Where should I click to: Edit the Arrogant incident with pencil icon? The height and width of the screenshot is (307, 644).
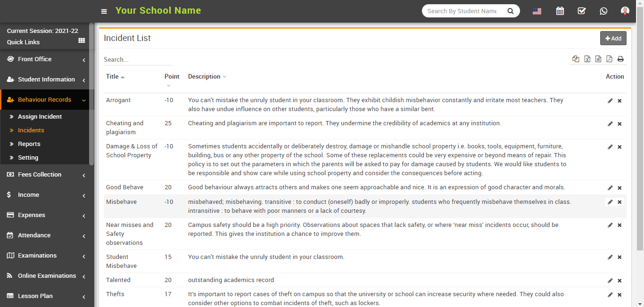coord(610,101)
